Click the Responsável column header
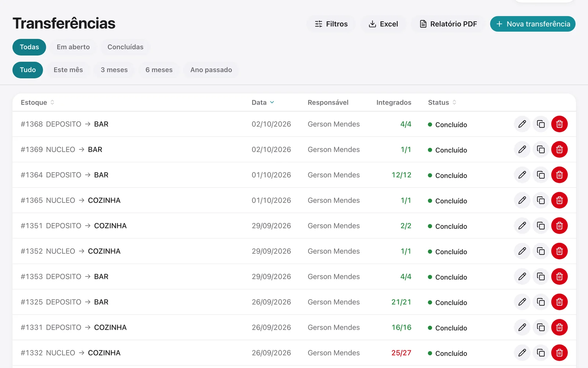Screen dimensions: 588x368 pos(328,102)
